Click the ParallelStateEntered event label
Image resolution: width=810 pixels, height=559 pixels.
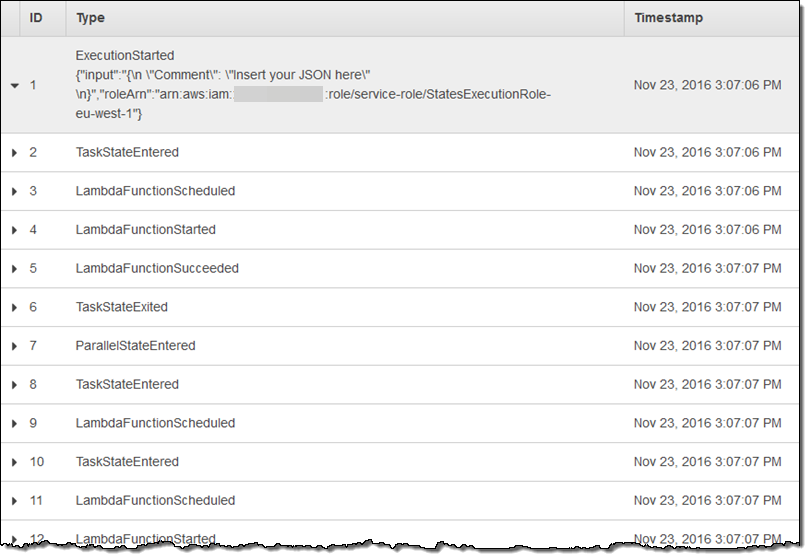tap(135, 346)
